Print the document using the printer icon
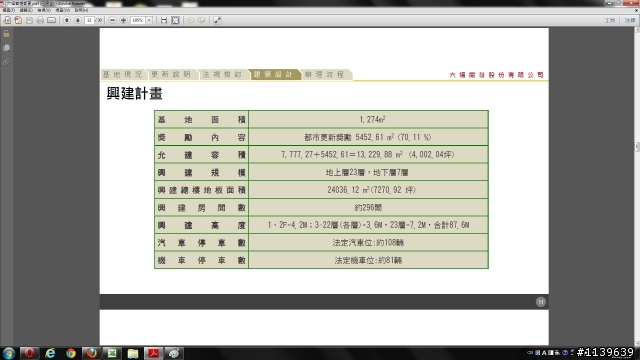The width and height of the screenshot is (640, 360). 40,20
